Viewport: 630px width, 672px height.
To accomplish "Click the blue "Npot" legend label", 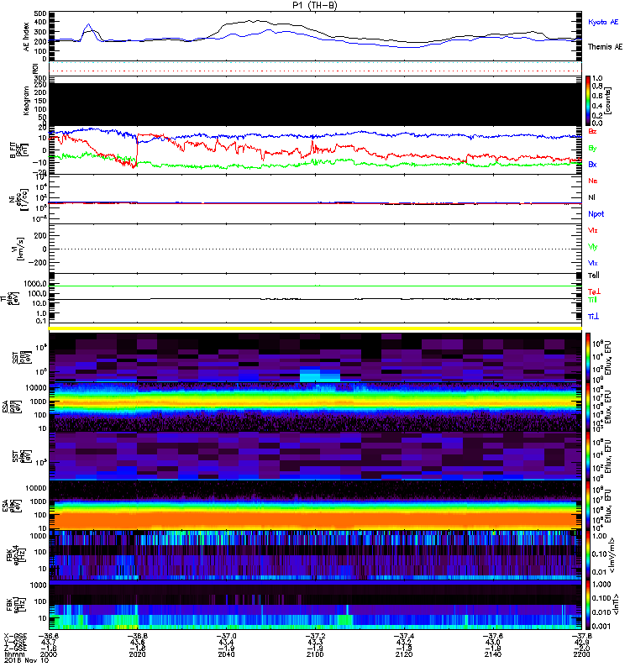I will 596,214.
